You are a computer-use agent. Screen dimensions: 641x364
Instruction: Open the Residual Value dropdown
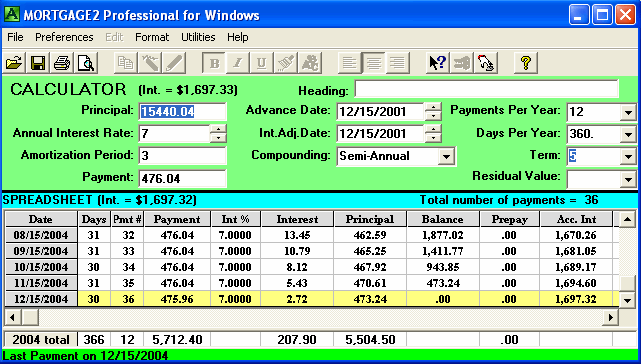pos(628,179)
